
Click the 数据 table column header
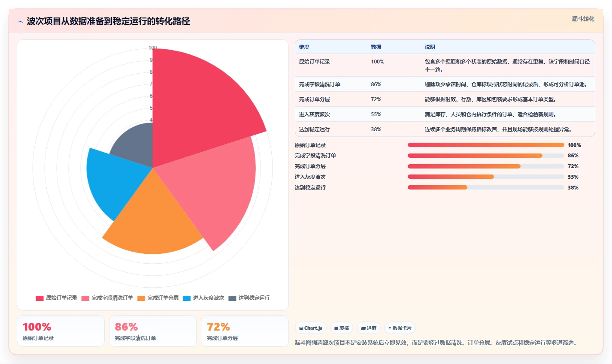[376, 47]
